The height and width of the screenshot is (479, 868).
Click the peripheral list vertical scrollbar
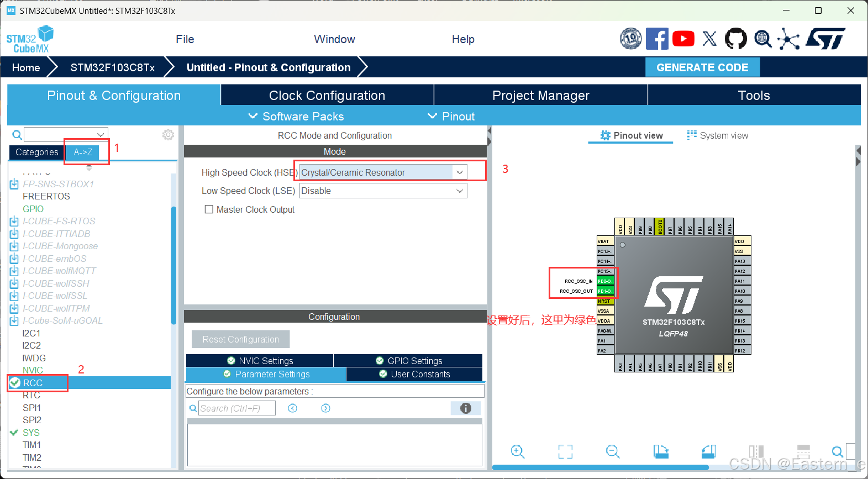pos(173,265)
